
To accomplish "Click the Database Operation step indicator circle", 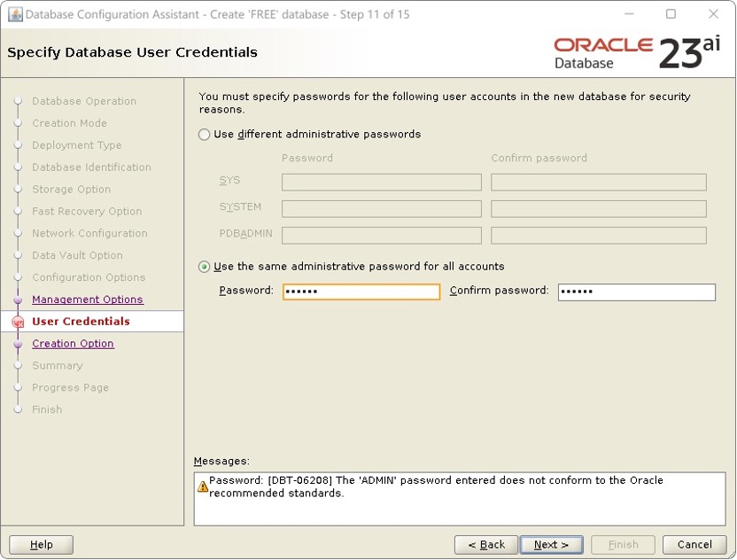I will [18, 101].
